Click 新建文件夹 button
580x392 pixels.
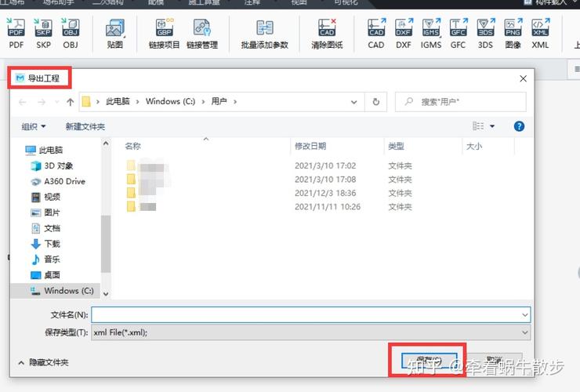coord(85,126)
